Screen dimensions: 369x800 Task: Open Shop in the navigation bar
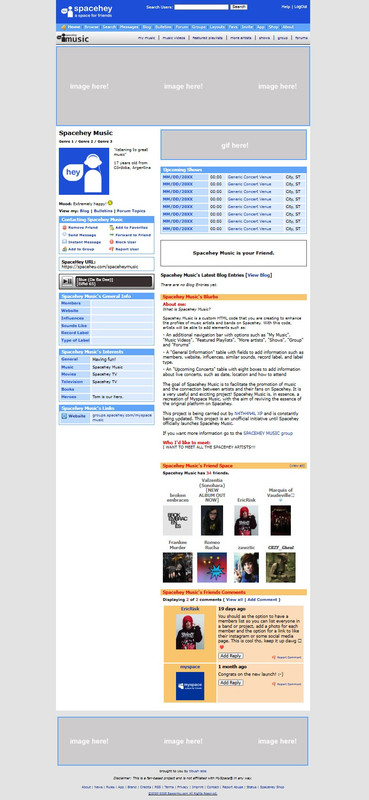(274, 27)
